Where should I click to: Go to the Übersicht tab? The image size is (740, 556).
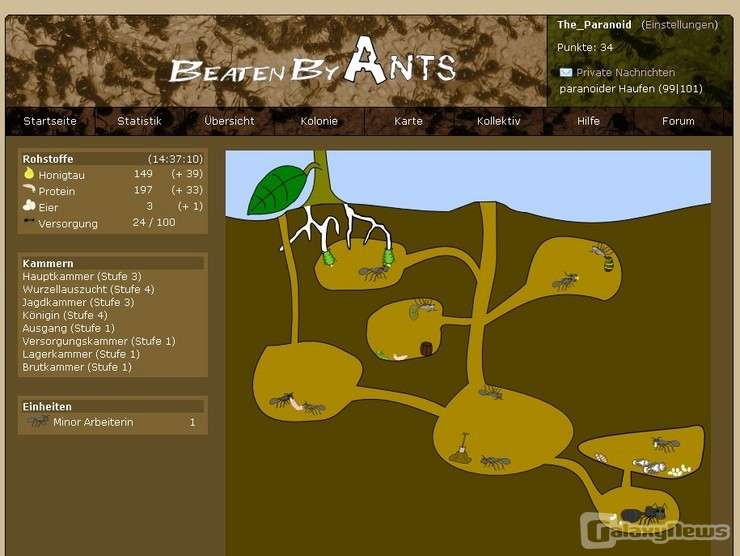pyautogui.click(x=229, y=121)
